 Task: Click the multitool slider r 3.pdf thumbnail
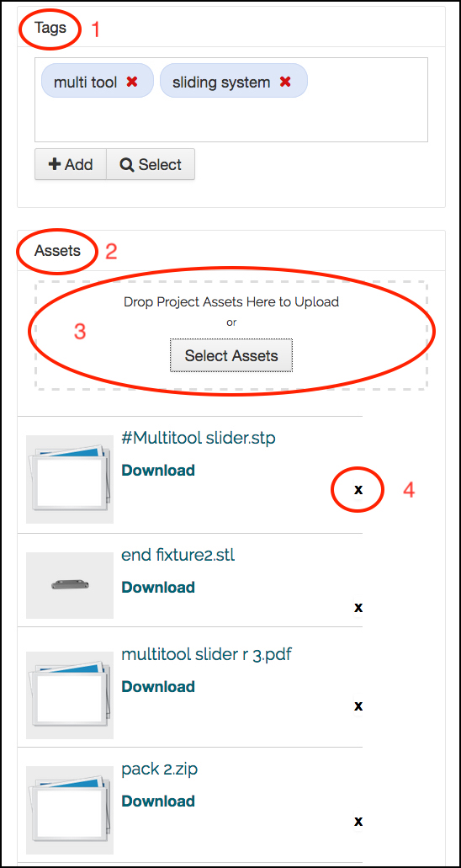coord(70,695)
